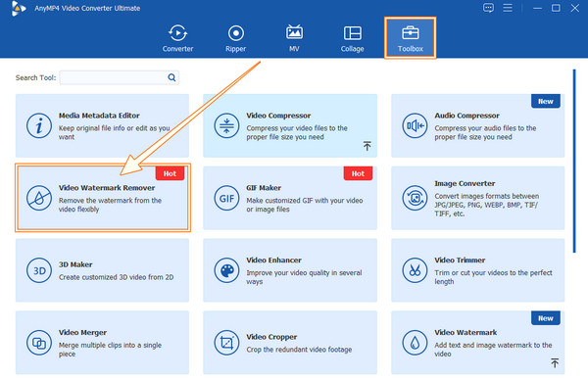588x379 pixels.
Task: Click the 'AnyMP4 Video Converter Ultimate' title text
Action: point(87,8)
